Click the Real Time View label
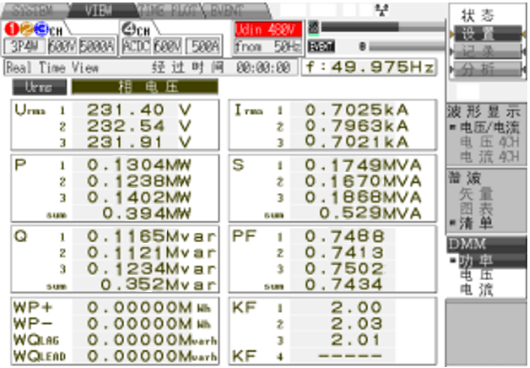 click(x=52, y=68)
